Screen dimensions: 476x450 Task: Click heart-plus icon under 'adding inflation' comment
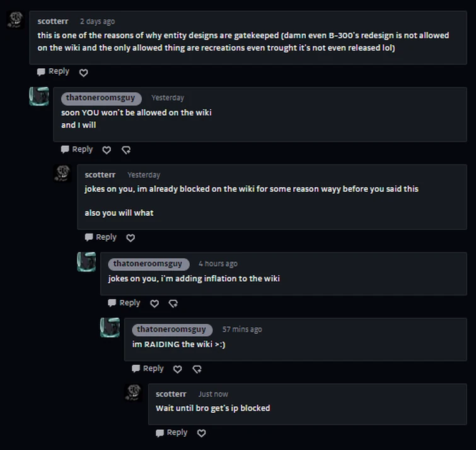pos(173,304)
